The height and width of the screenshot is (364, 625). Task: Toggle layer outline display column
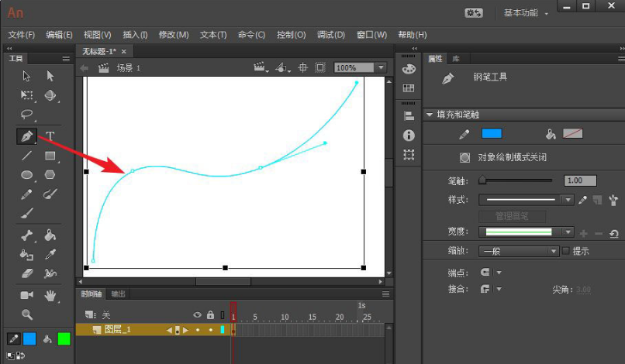pyautogui.click(x=223, y=315)
